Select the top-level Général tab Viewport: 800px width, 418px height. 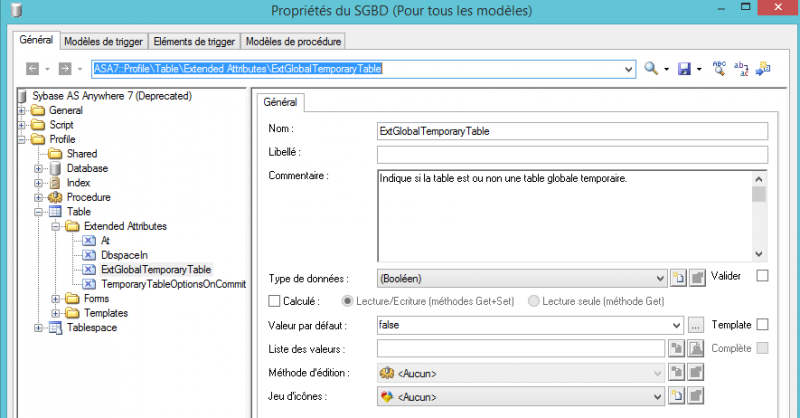pos(36,40)
